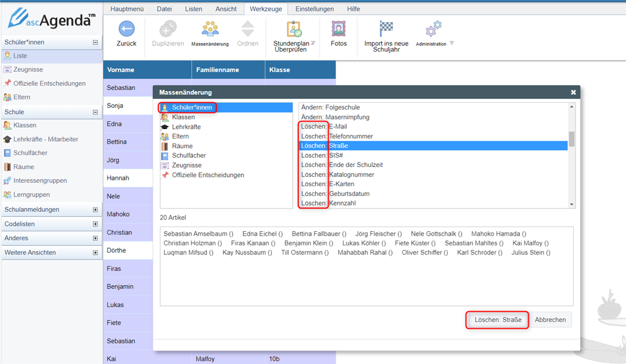This screenshot has height=364, width=626.
Task: Open Liste in the sidebar
Action: point(52,56)
